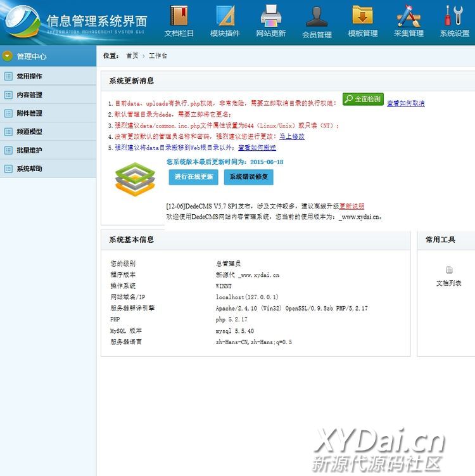Screen dimensions: 475x476
Task: Open the red 更新说明 link
Action: point(351,206)
